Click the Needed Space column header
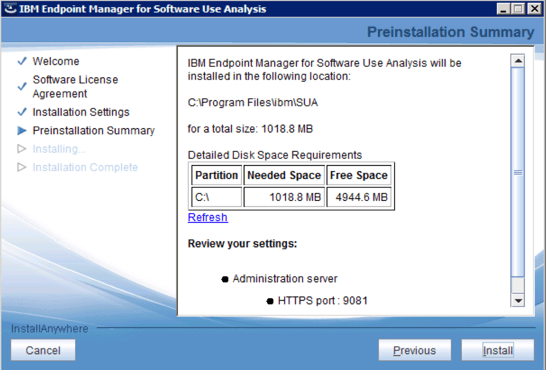Viewport: 546px width, 370px height. tap(284, 175)
